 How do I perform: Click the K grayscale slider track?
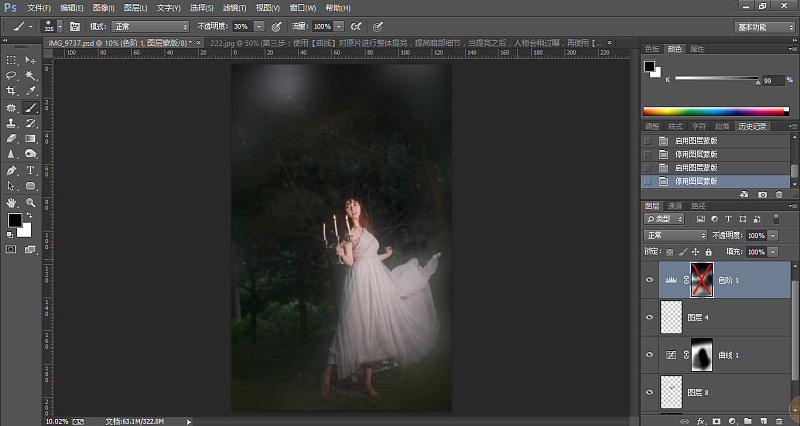(717, 78)
